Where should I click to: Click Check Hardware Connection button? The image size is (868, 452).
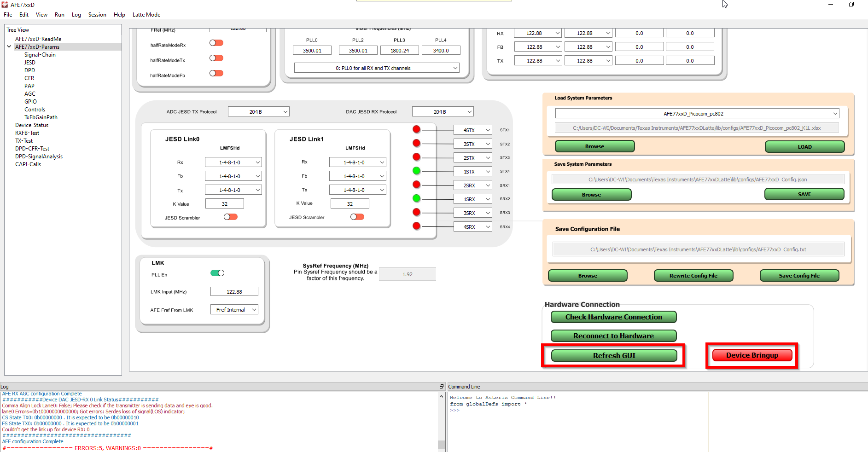(614, 317)
